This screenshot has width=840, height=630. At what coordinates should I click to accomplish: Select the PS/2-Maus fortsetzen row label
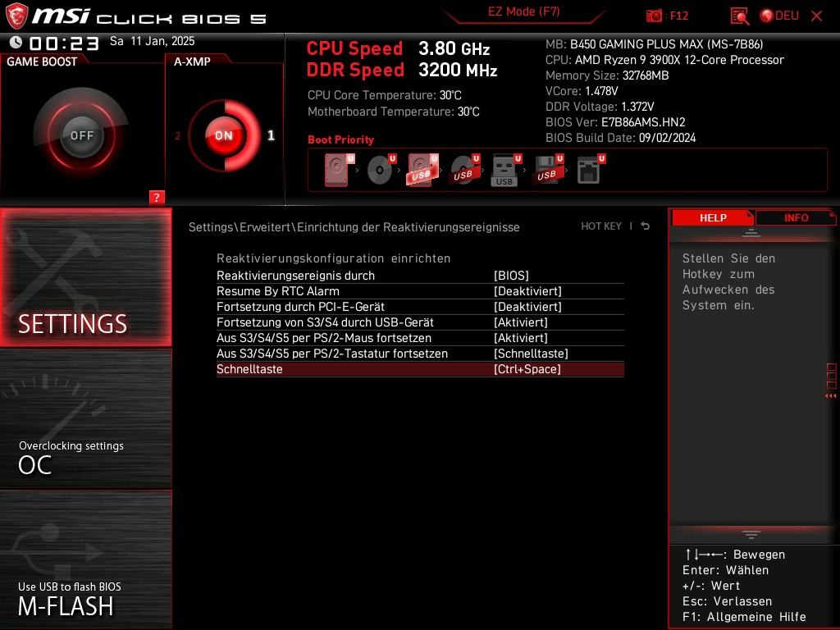(x=324, y=337)
